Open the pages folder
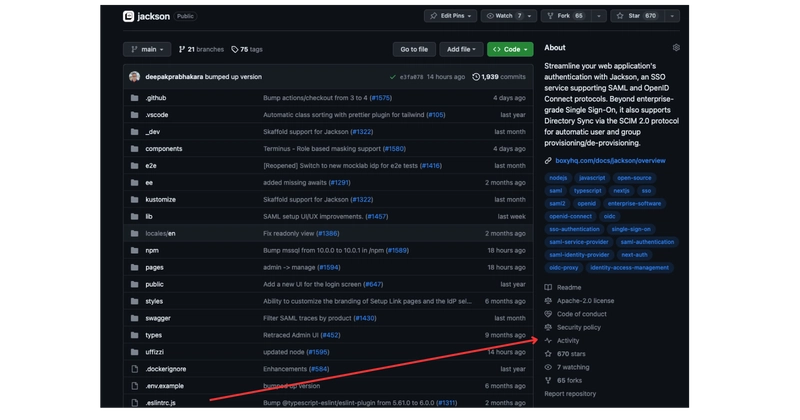Image resolution: width=800 pixels, height=420 pixels. coord(154,267)
